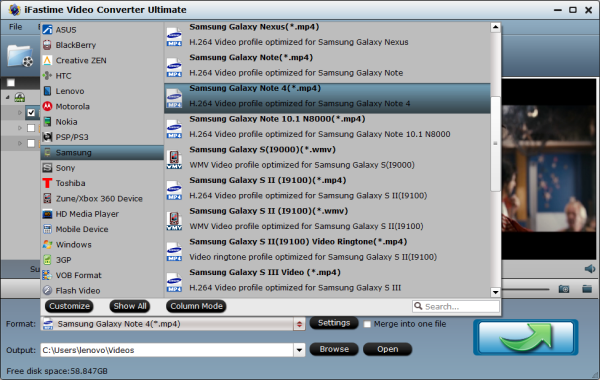The image size is (600, 380).
Task: Pick the Samsung Galaxy S(I9000) WMV profile
Action: [327, 157]
